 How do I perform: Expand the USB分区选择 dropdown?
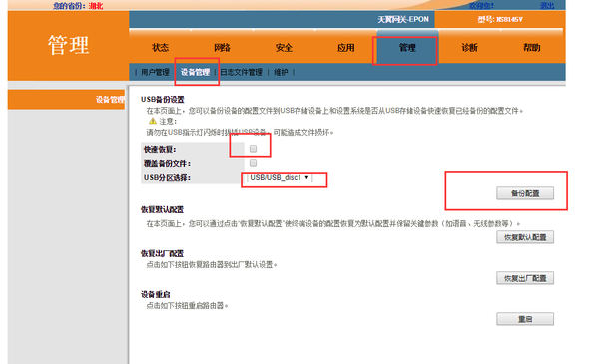pos(280,178)
